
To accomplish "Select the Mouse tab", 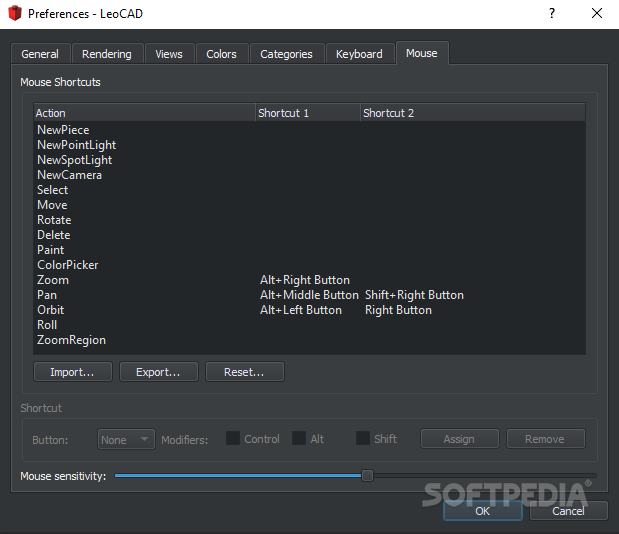I will pyautogui.click(x=422, y=53).
